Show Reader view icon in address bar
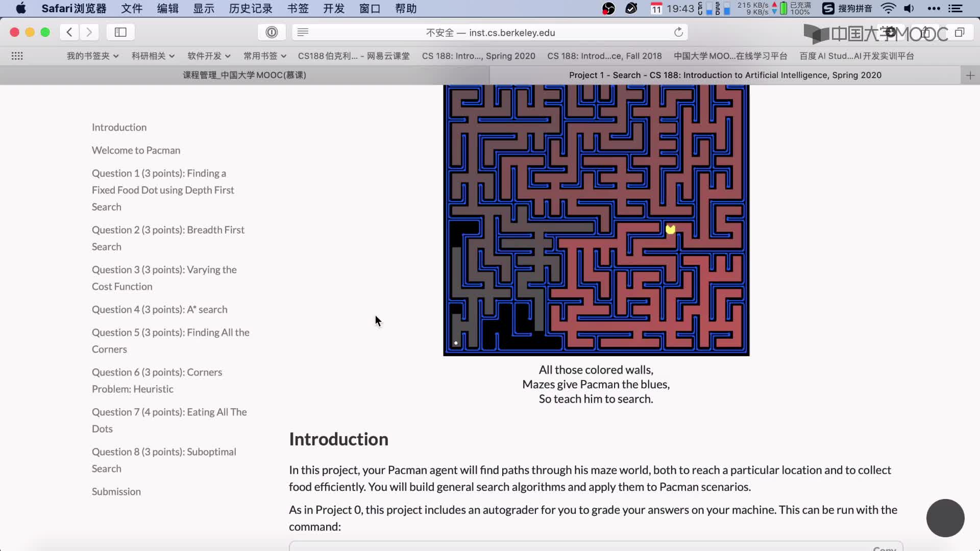Viewport: 980px width, 551px height. 303,32
